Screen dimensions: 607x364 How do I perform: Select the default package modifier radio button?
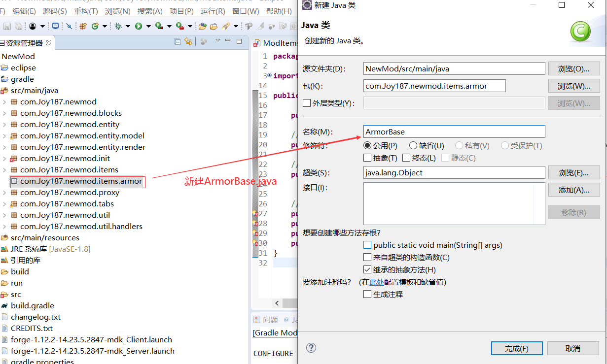point(413,146)
